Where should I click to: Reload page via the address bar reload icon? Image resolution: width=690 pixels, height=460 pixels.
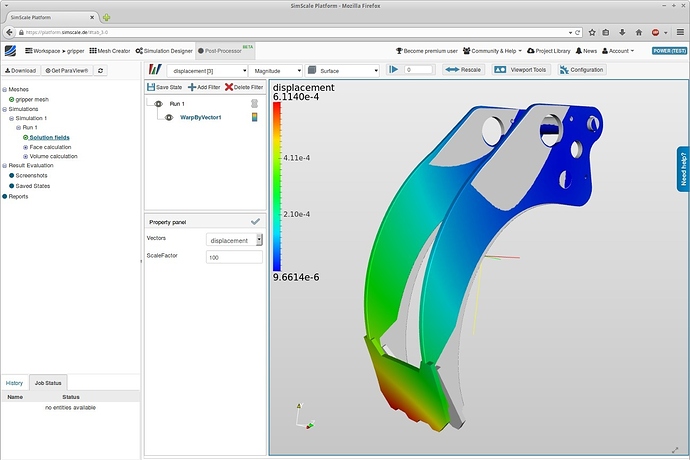(578, 33)
